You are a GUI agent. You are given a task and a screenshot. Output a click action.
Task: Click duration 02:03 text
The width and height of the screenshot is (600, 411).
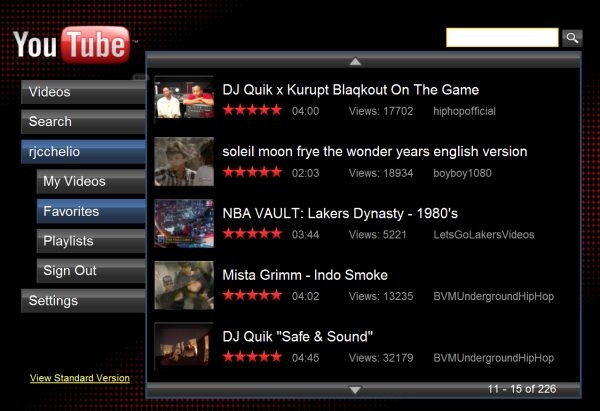pyautogui.click(x=305, y=173)
